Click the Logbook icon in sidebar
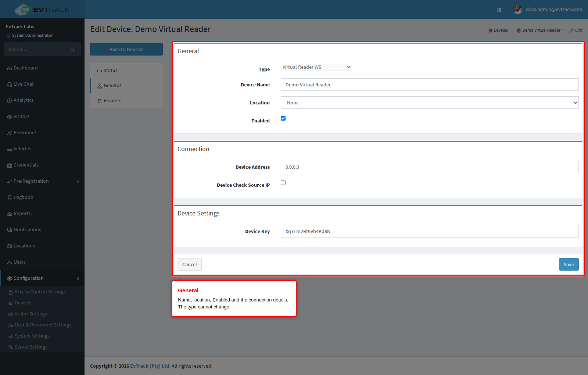 10,198
